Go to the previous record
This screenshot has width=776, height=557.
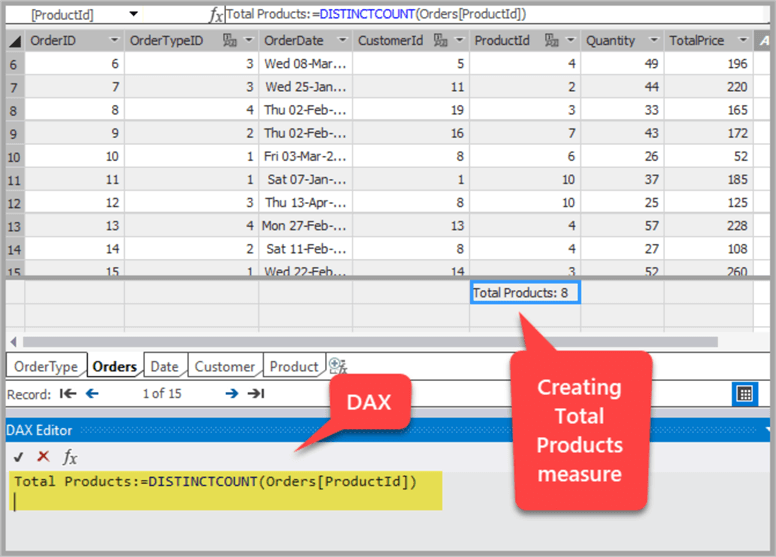coord(92,394)
